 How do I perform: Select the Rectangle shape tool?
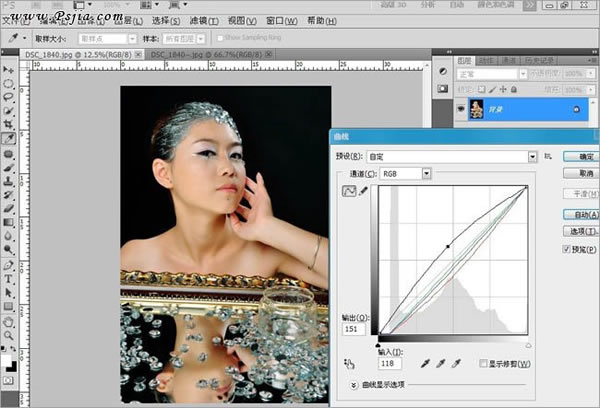click(x=8, y=307)
